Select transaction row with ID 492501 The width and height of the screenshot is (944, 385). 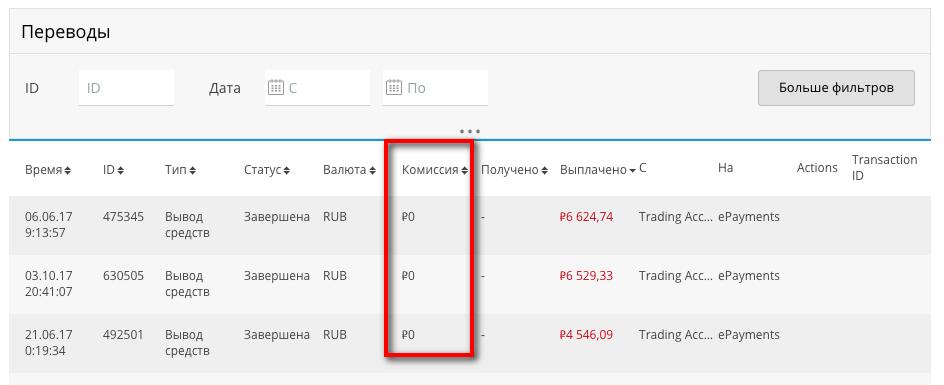(470, 343)
